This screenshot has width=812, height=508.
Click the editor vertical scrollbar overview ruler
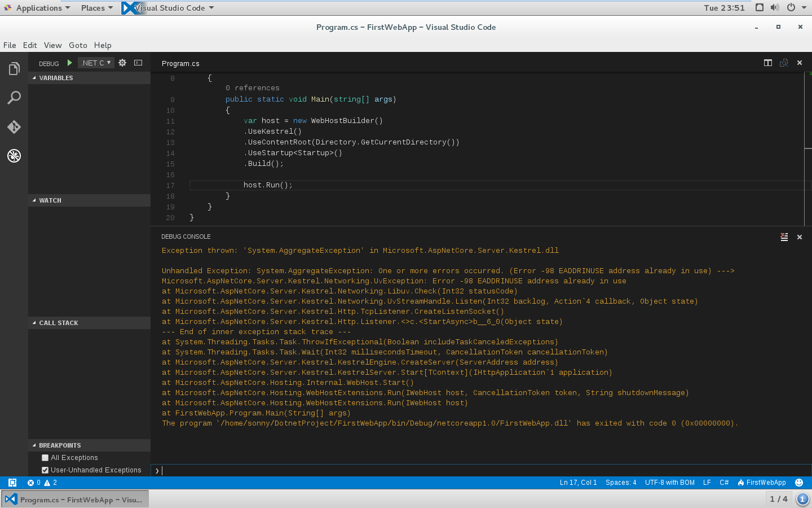coord(808,149)
